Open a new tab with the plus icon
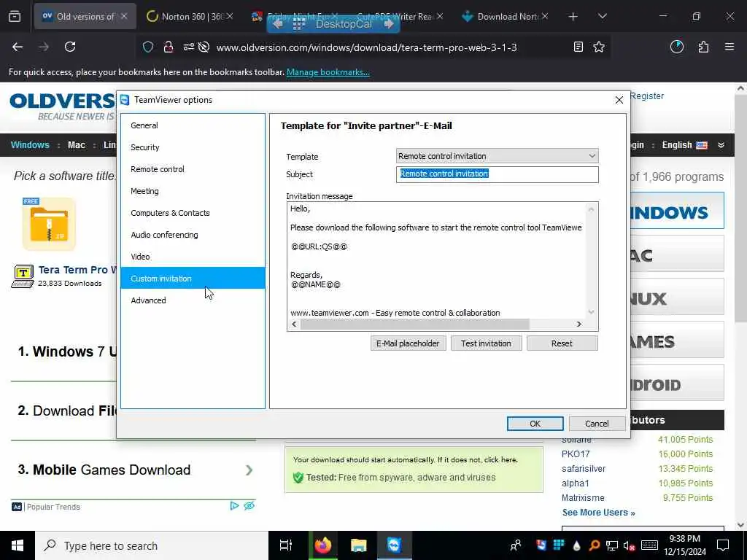The image size is (747, 560). 573,17
